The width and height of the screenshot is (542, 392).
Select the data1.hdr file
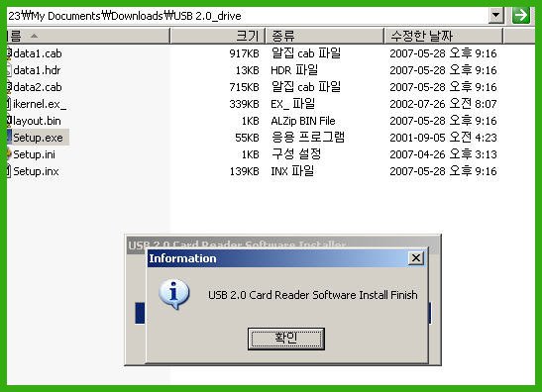coord(37,70)
